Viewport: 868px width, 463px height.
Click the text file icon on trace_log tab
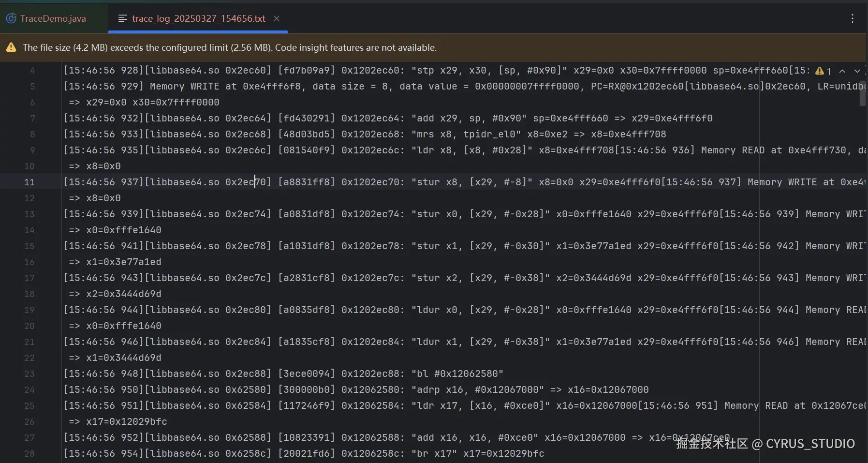click(123, 18)
